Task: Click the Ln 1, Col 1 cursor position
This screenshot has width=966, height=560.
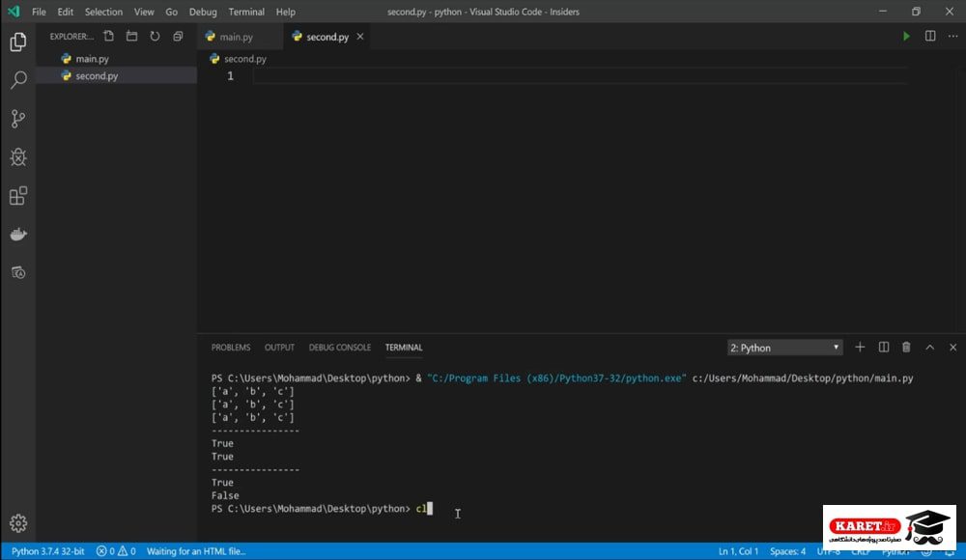Action: [x=738, y=551]
